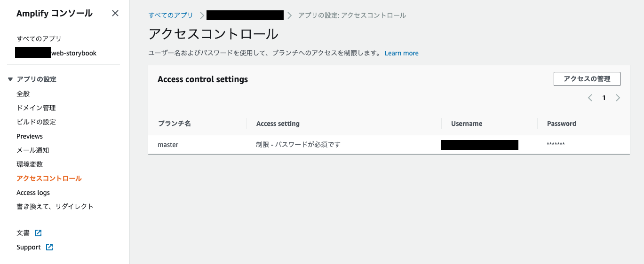Screen dimensions: 644x264
Task: Click the Access control settings heading
Action: pos(203,79)
